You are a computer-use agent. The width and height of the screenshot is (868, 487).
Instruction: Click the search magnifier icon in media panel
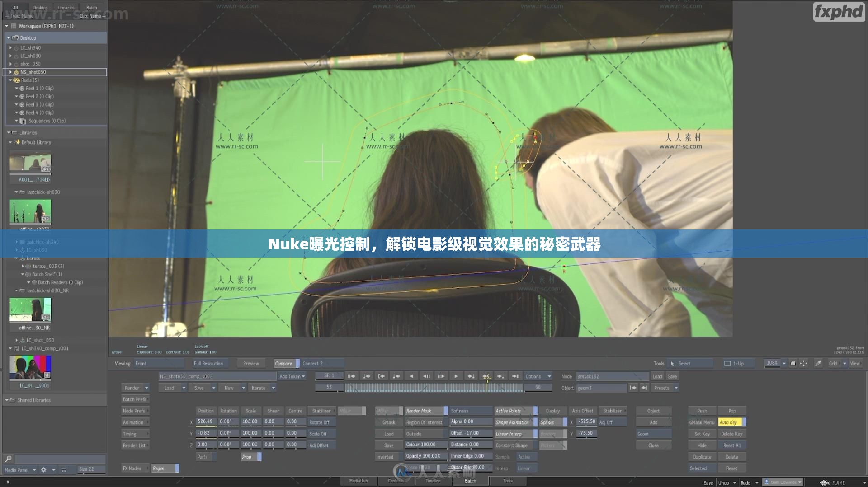coord(8,459)
